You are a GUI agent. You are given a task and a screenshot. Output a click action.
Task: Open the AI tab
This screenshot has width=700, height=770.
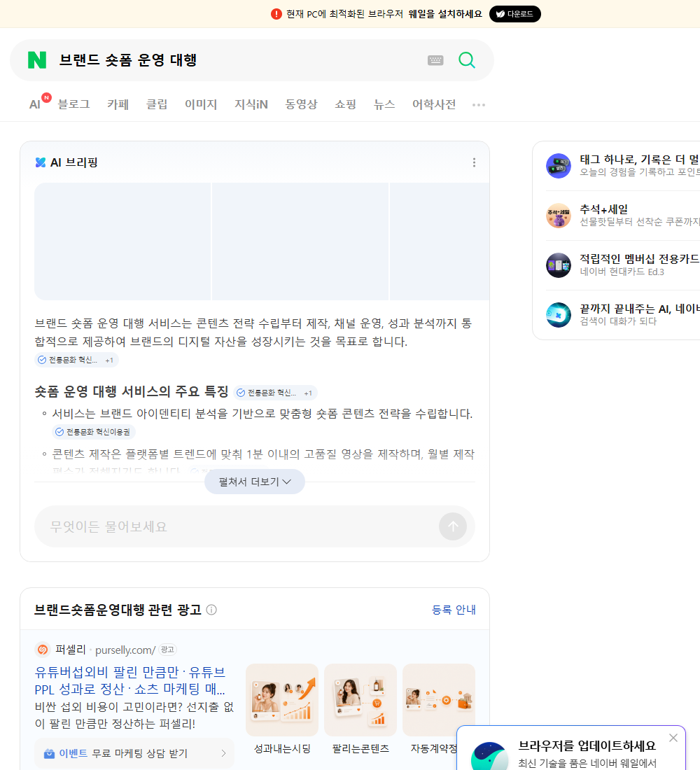click(x=35, y=104)
